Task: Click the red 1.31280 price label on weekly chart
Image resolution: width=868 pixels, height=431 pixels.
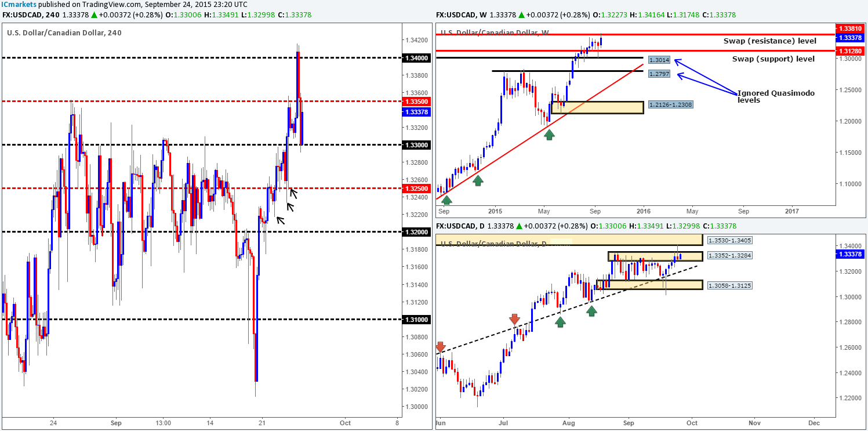Action: point(849,50)
